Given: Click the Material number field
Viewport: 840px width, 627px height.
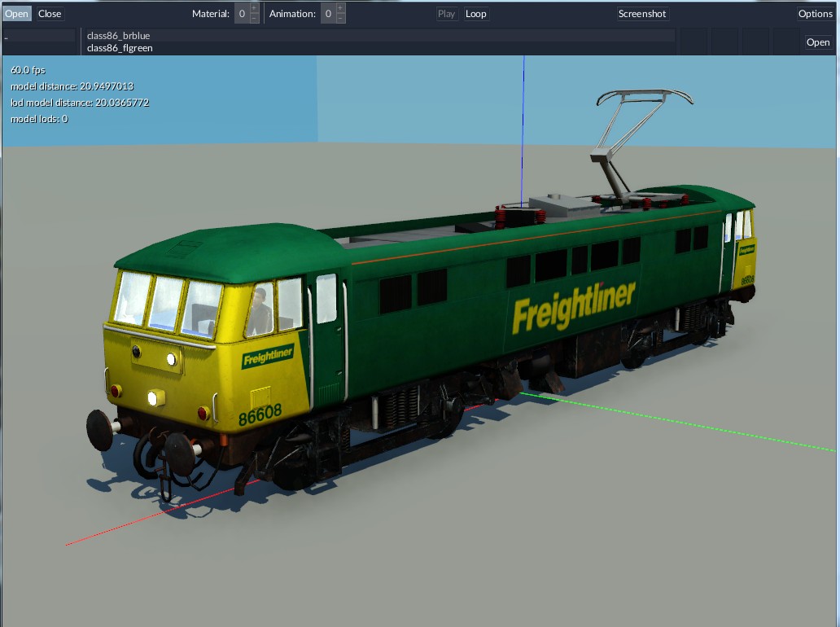Looking at the screenshot, I should click(242, 13).
